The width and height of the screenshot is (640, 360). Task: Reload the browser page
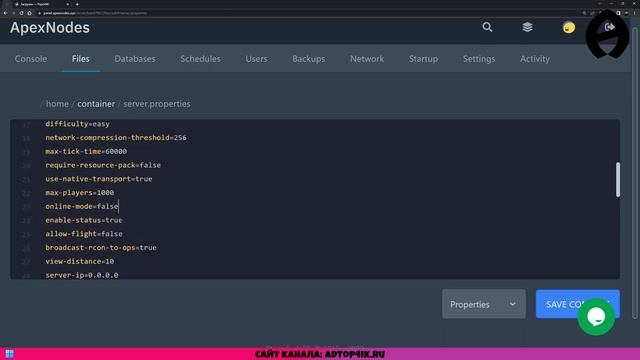[21, 13]
